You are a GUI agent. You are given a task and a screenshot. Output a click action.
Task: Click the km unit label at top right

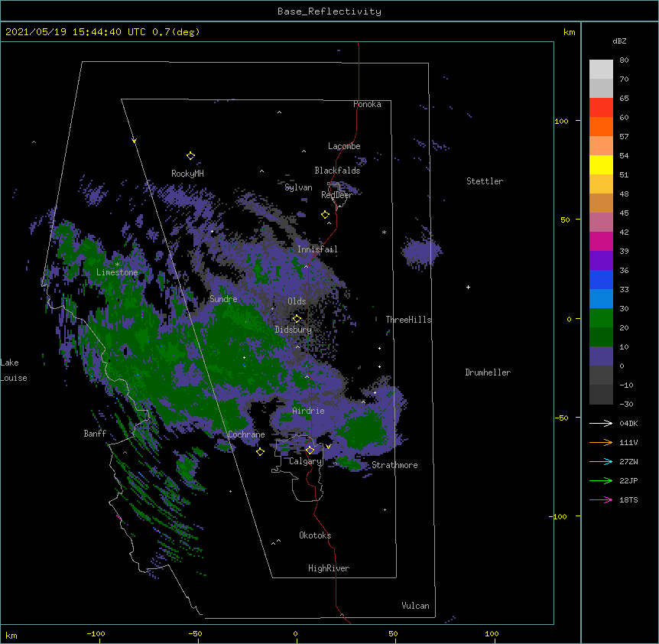[x=570, y=32]
